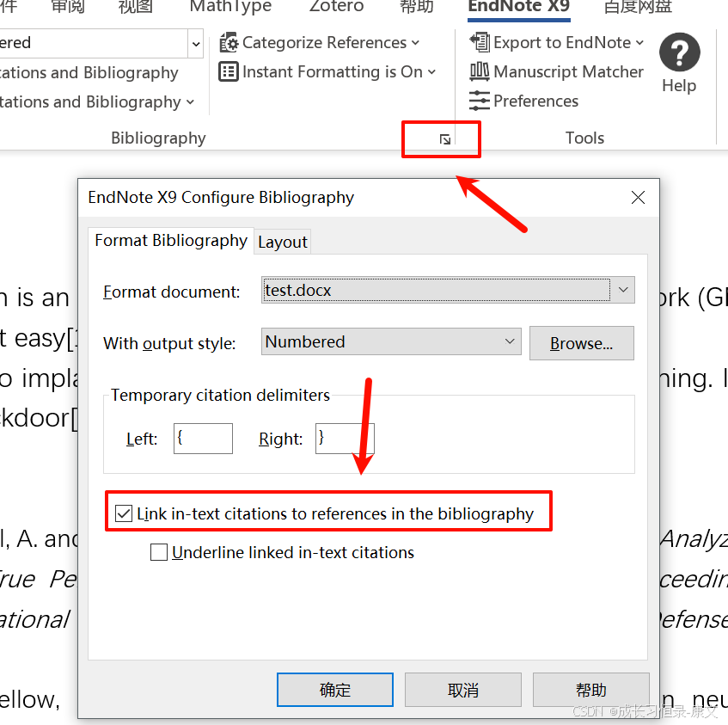728x725 pixels.
Task: Open the 视图 ribbon tab
Action: (x=135, y=6)
